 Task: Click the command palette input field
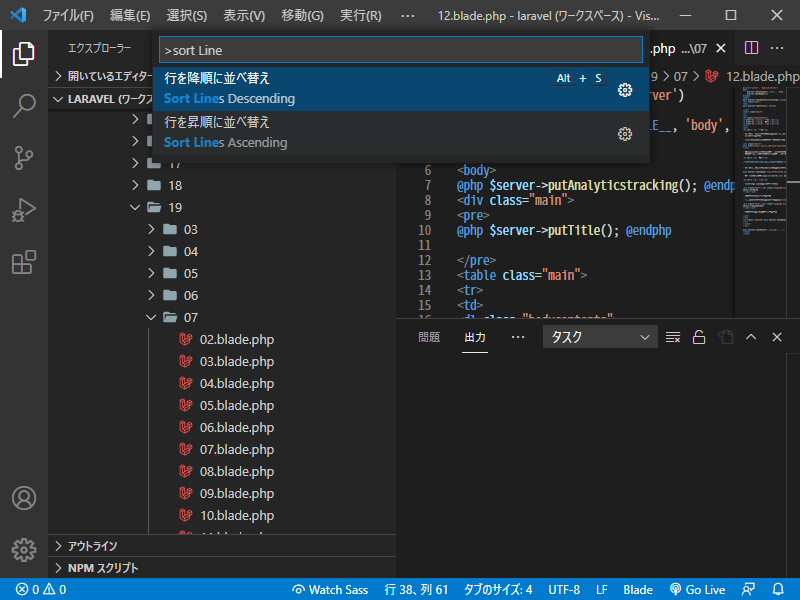click(x=400, y=50)
